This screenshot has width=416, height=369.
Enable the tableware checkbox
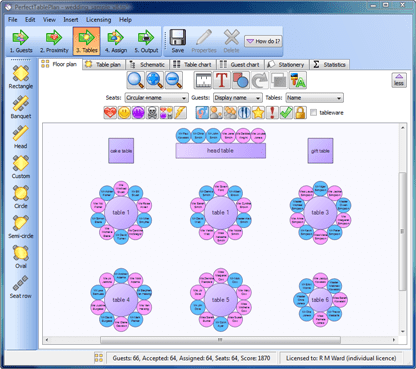tap(313, 113)
